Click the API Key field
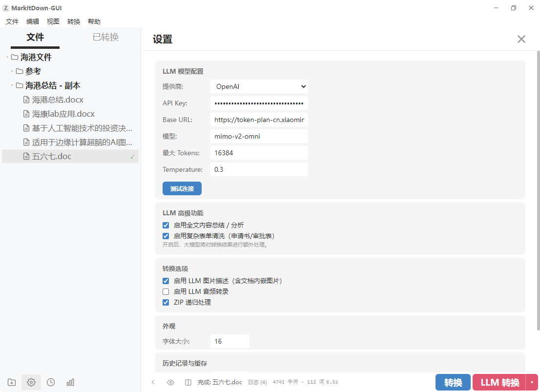Viewport: 540px width, 392px height. coord(259,103)
